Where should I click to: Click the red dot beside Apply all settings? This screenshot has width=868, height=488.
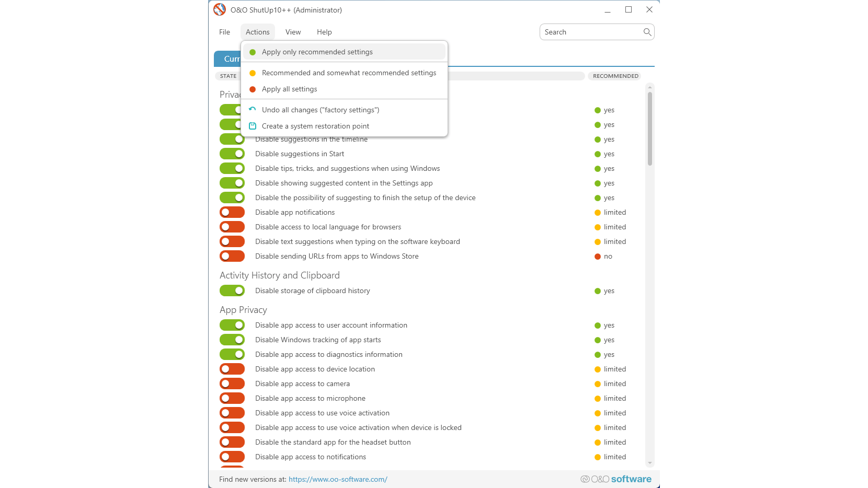pyautogui.click(x=253, y=89)
